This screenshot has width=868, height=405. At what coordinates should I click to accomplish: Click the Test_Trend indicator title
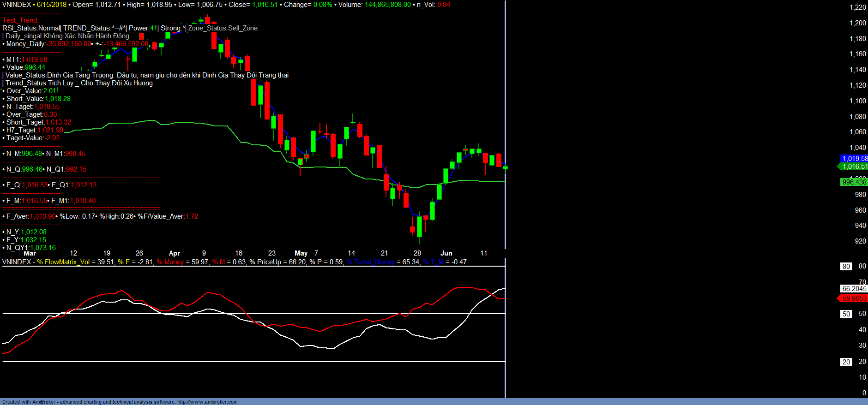click(x=20, y=20)
